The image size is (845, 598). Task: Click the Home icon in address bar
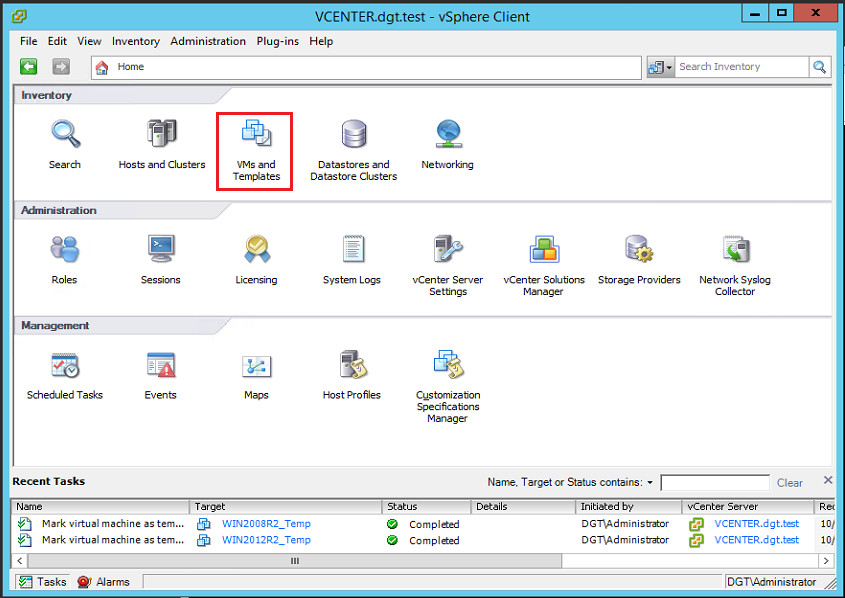tap(102, 67)
